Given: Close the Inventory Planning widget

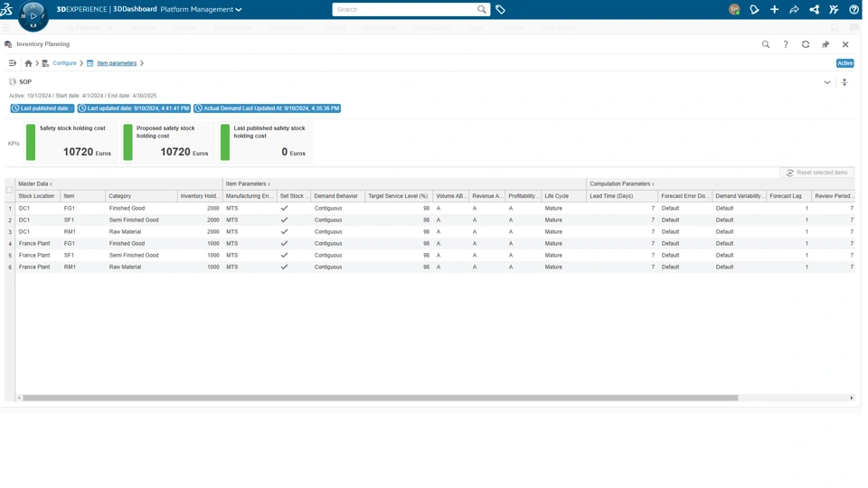Looking at the screenshot, I should pos(845,44).
